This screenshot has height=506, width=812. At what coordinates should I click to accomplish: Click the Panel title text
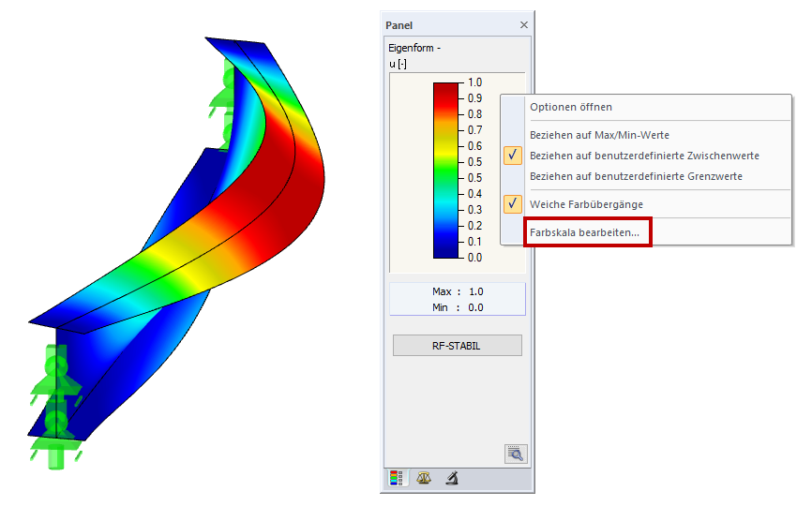tap(398, 25)
